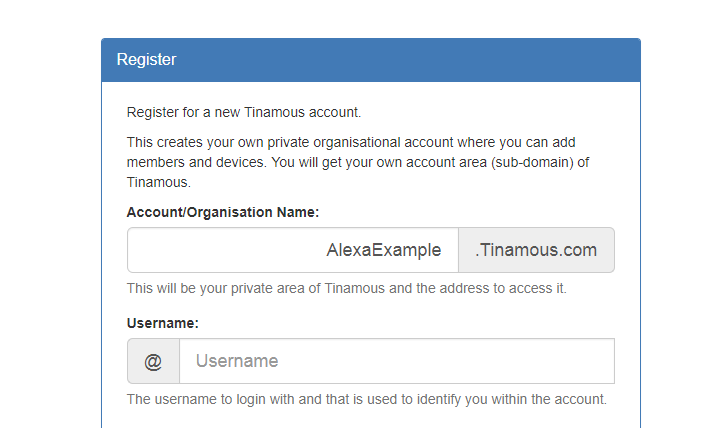Click the "Account/Organisation Name:" label
Screen dimensions: 702x428
223,212
